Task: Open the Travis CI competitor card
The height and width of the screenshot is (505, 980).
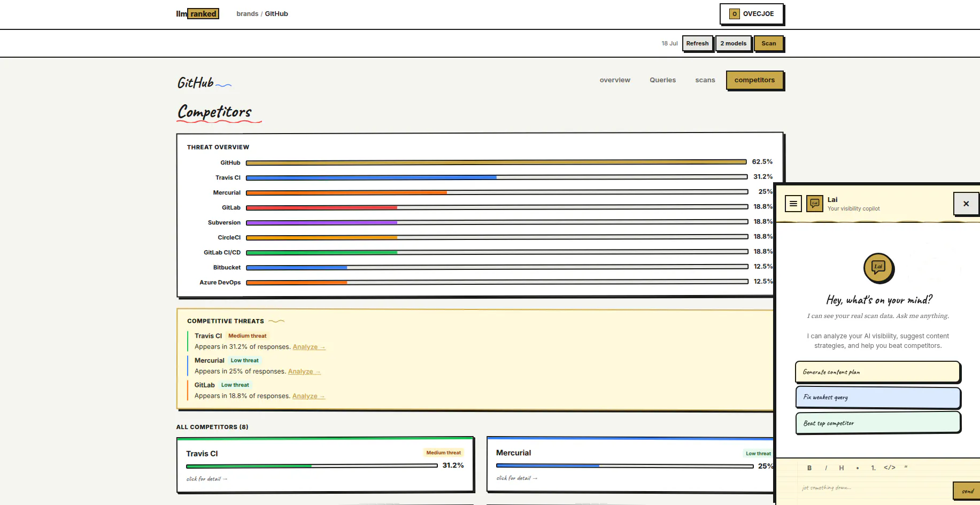Action: click(x=325, y=465)
